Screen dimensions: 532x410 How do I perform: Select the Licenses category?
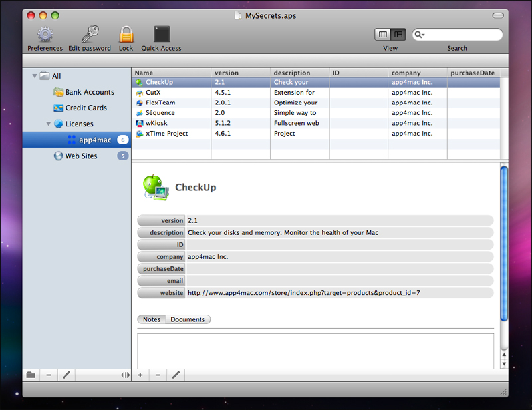point(79,124)
